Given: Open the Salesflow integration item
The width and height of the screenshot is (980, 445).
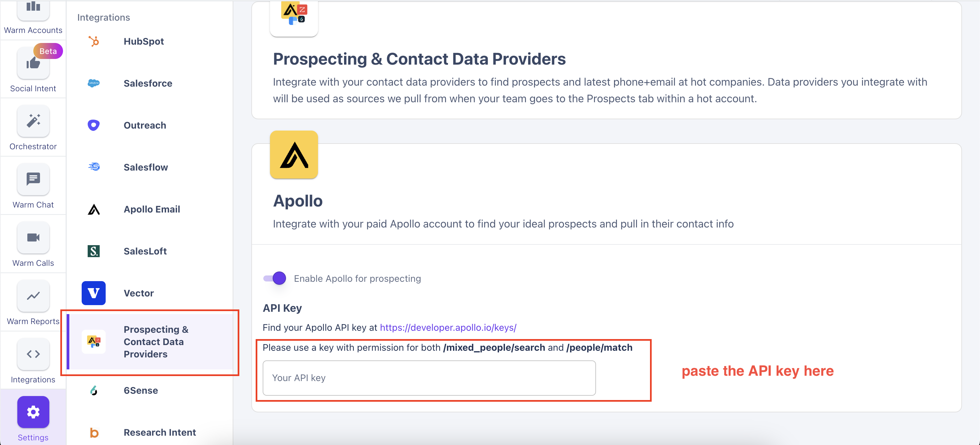Looking at the screenshot, I should click(x=145, y=167).
